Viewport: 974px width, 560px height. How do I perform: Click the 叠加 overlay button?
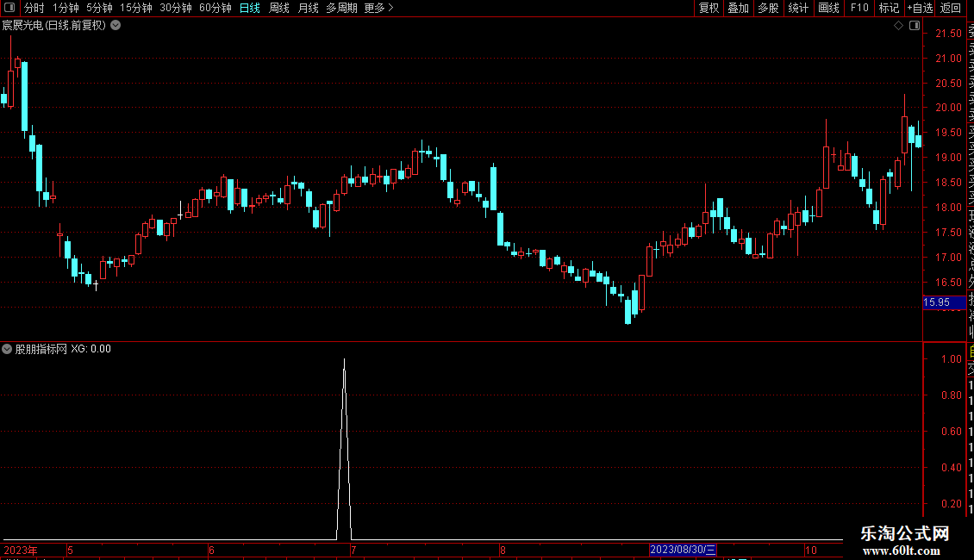739,8
